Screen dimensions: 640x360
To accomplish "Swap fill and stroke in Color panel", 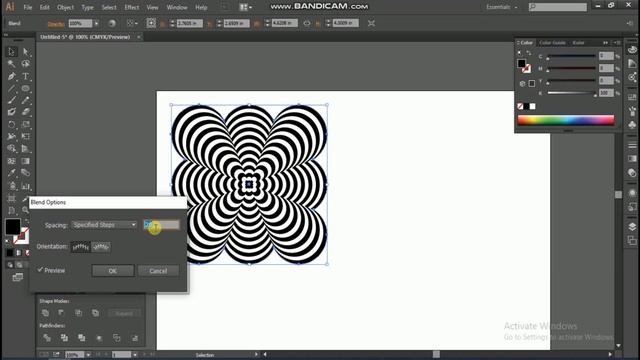I will coord(529,53).
